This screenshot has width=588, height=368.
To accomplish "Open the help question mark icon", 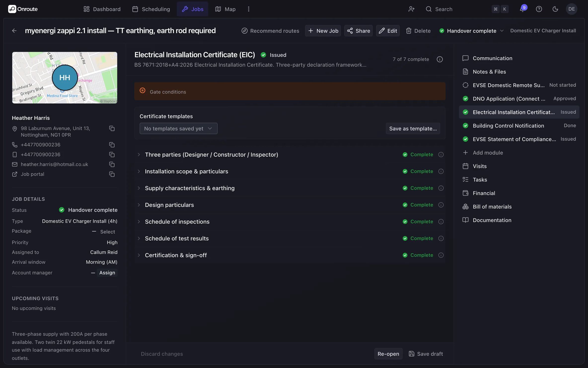I will (x=539, y=9).
